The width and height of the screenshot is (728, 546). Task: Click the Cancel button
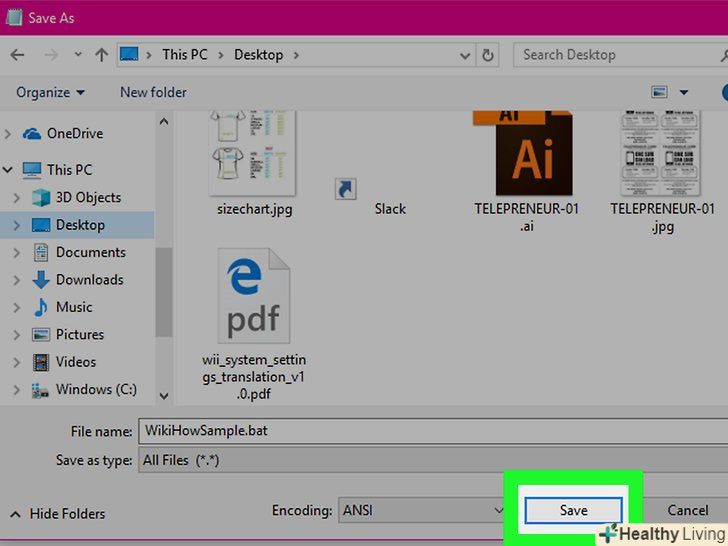pyautogui.click(x=688, y=510)
